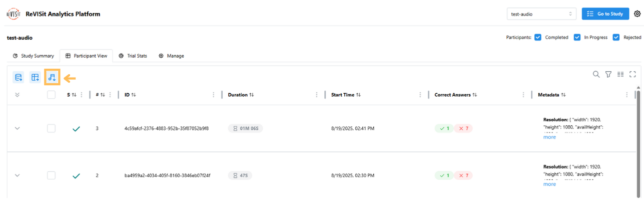
Task: Open settings with the gear icon
Action: 637,14
